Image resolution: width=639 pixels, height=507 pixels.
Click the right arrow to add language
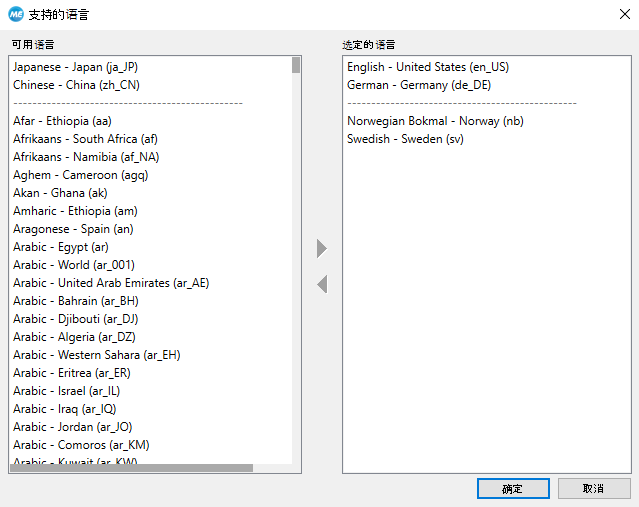(x=322, y=248)
